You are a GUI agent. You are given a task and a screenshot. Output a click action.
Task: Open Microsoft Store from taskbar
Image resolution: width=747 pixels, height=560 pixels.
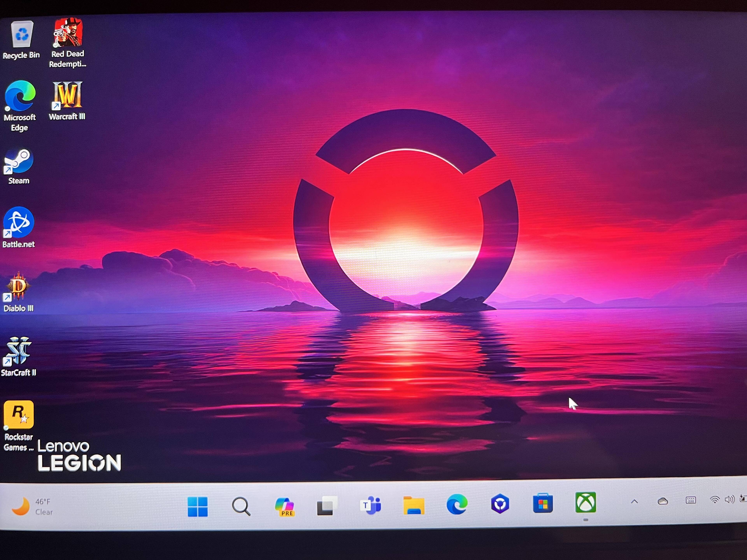[x=543, y=504]
